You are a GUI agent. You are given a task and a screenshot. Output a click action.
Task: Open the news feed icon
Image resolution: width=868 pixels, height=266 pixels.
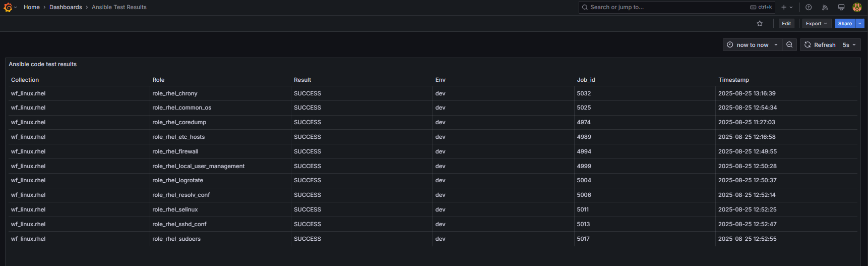(x=825, y=7)
